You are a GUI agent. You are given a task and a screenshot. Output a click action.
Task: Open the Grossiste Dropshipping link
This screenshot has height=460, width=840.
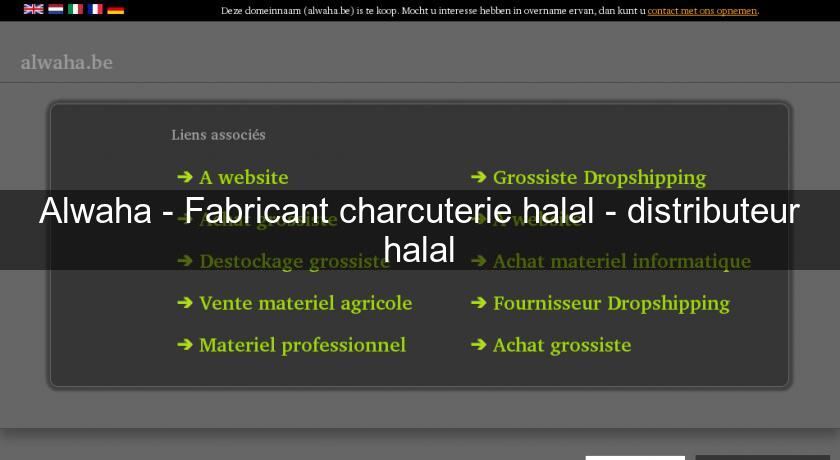pyautogui.click(x=599, y=178)
